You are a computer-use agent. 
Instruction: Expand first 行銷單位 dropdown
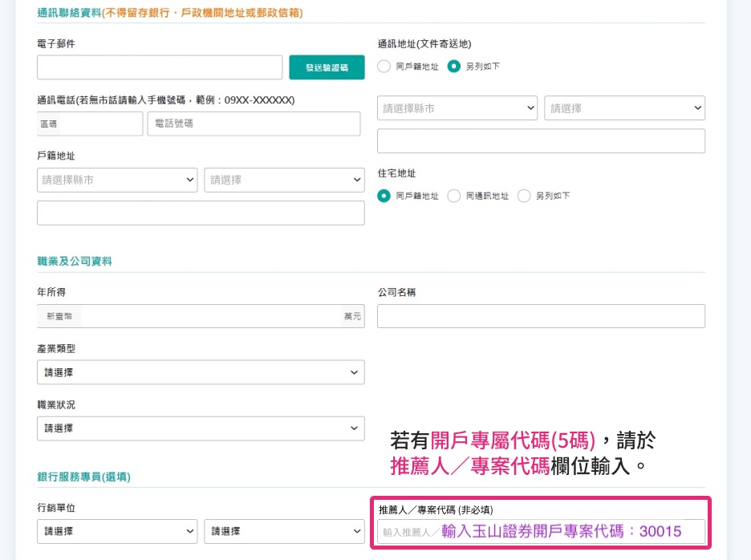117,531
